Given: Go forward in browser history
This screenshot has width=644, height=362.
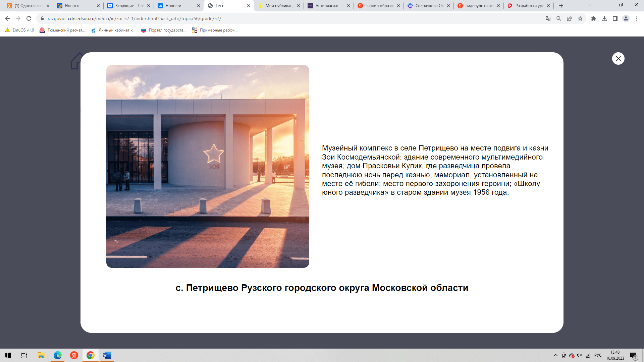Looking at the screenshot, I should (18, 18).
